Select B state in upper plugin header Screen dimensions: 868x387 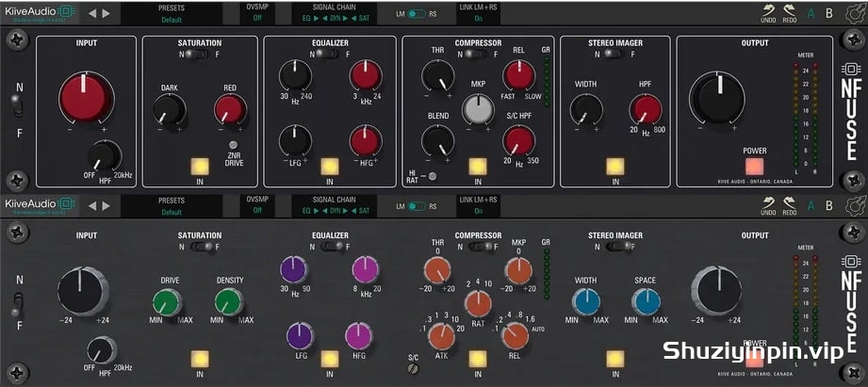tap(829, 14)
